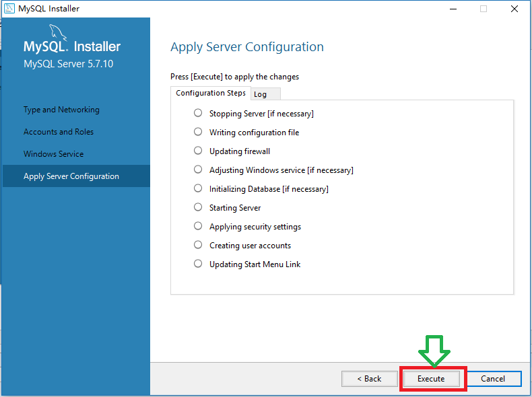The height and width of the screenshot is (397, 532).
Task: Select the Updating firewall step indicator
Action: pos(198,151)
